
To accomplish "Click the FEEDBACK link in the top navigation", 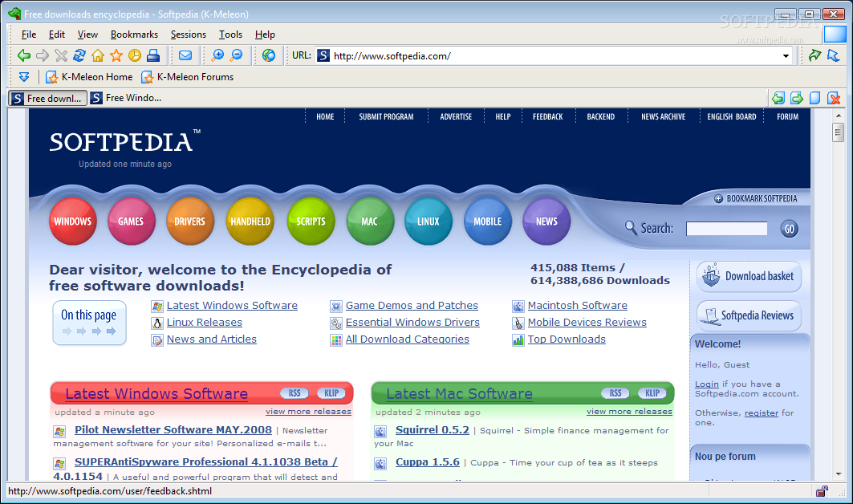I will pos(547,116).
